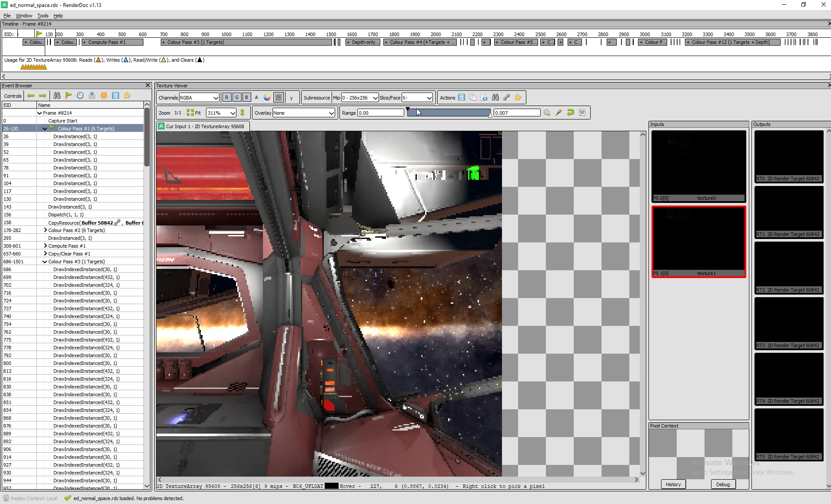Image resolution: width=831 pixels, height=504 pixels.
Task: Click the Fit zoom icon
Action: point(194,113)
